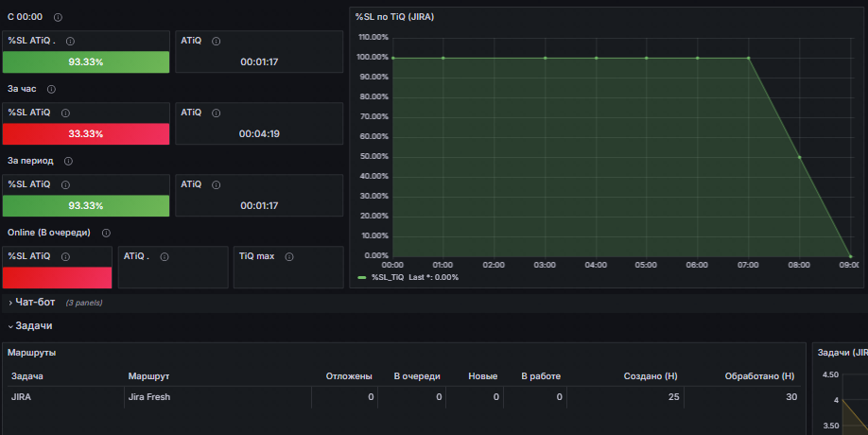Click info icon of ATiQ panel showing 00:04:19

tap(216, 113)
